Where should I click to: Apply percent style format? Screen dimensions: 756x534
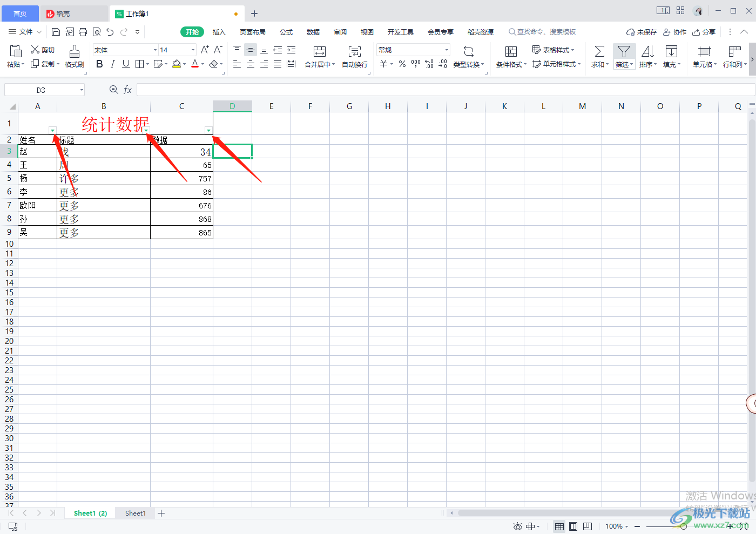(x=402, y=64)
